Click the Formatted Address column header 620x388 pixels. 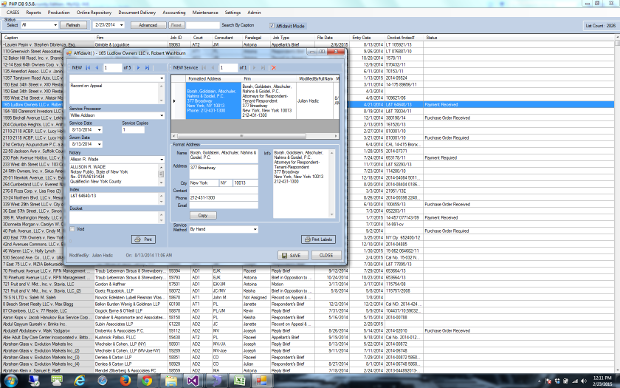213,79
